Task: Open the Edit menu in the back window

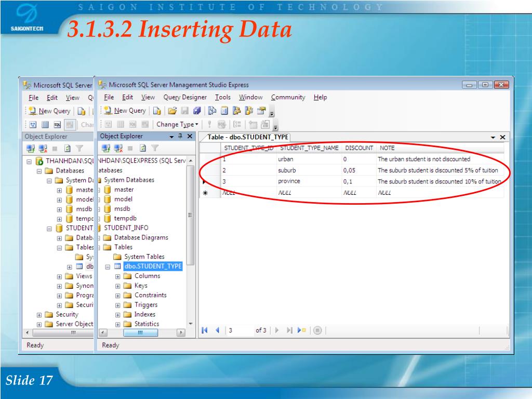Action: [52, 98]
